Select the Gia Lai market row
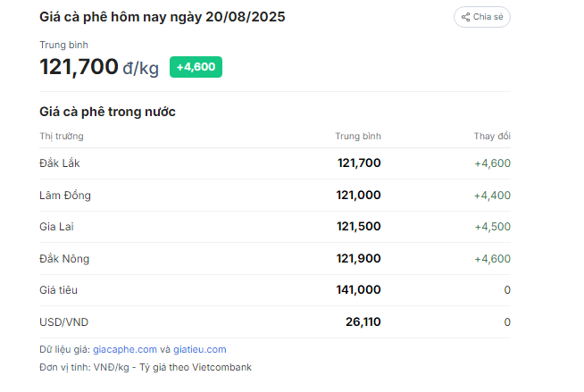 pyautogui.click(x=275, y=227)
